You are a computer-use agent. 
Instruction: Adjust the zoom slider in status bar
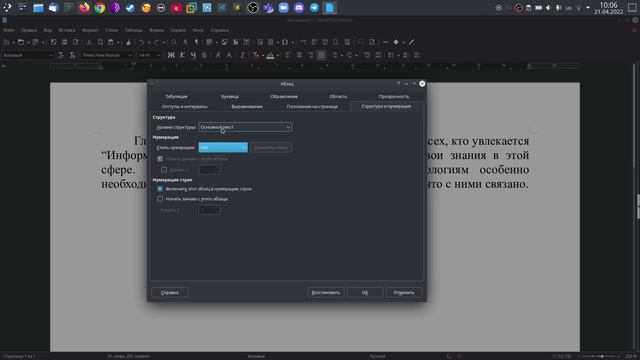coord(602,356)
